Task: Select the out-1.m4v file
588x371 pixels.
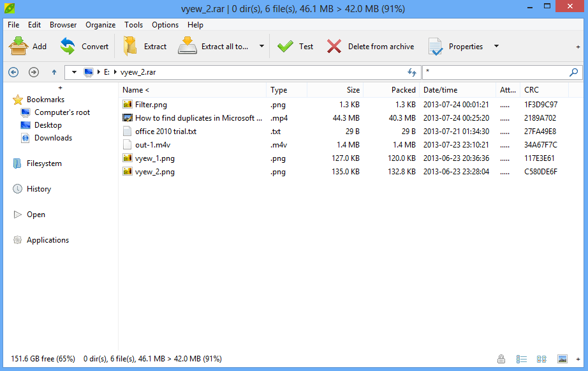Action: click(x=153, y=145)
